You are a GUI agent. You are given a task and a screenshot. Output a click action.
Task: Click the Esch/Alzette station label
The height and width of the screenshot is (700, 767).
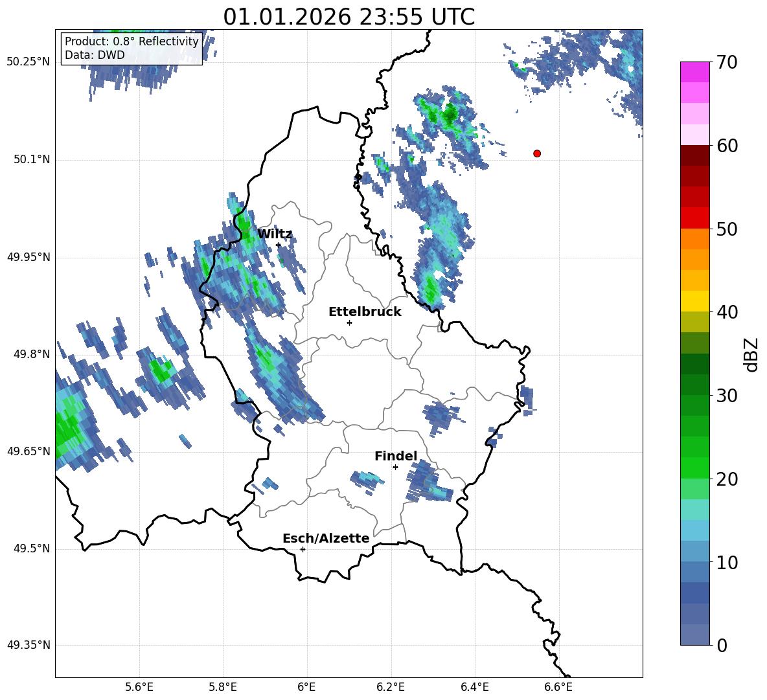tap(326, 538)
